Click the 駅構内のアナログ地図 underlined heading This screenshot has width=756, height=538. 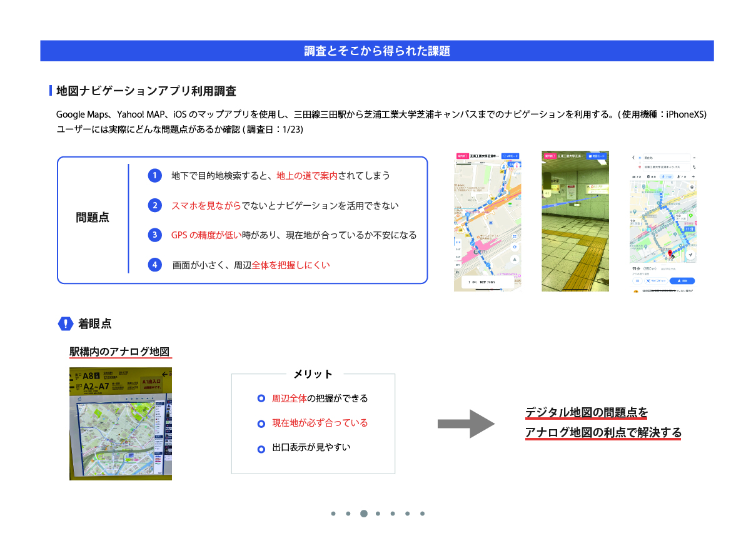coord(119,352)
